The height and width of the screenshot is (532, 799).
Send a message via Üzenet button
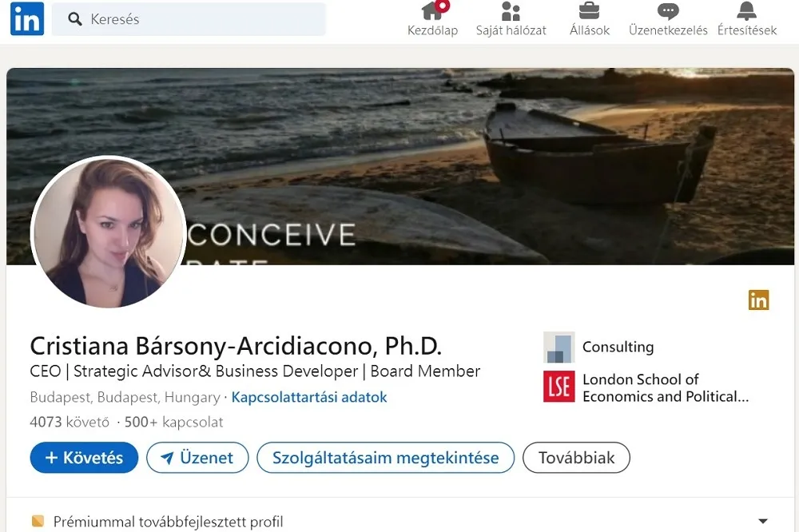pyautogui.click(x=197, y=458)
